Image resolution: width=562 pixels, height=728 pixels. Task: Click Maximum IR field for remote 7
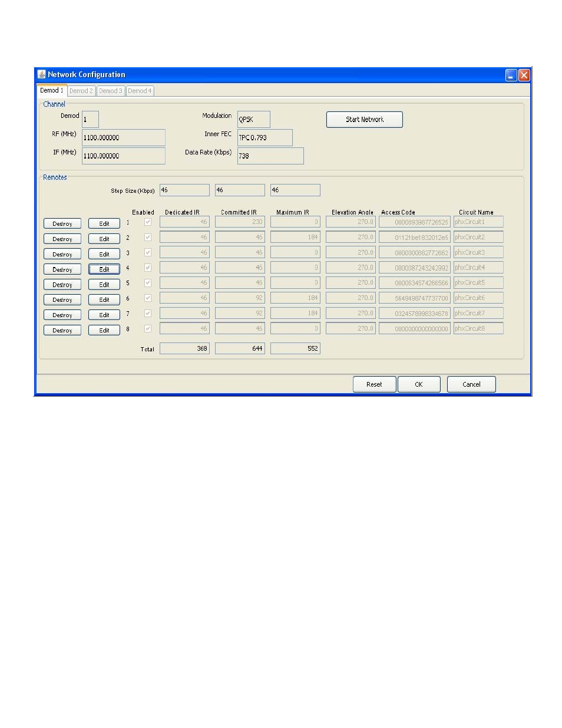coord(295,314)
